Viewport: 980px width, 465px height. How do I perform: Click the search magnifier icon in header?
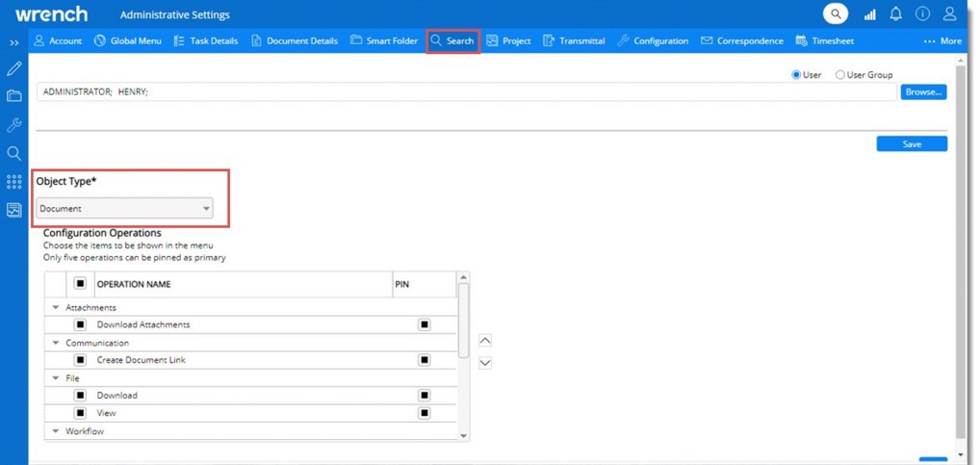(x=836, y=14)
